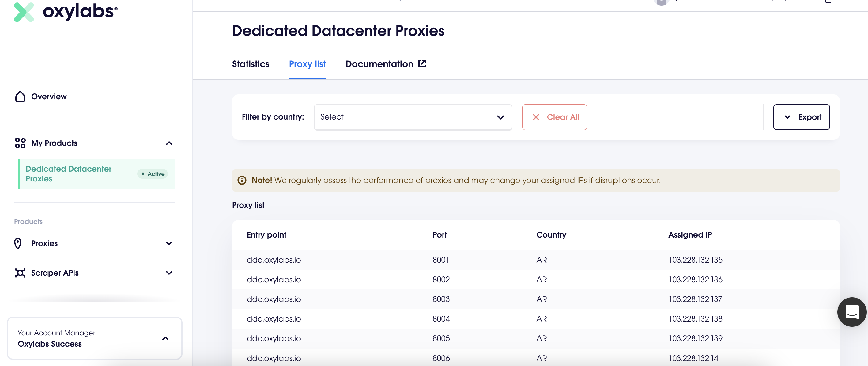This screenshot has width=868, height=366.
Task: Expand the Proxies menu chevron
Action: click(x=169, y=243)
